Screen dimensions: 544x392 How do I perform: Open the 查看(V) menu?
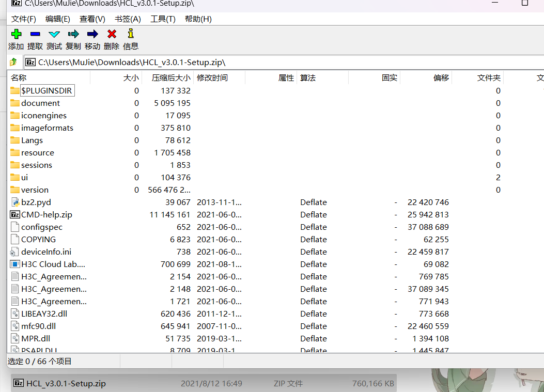click(x=92, y=19)
